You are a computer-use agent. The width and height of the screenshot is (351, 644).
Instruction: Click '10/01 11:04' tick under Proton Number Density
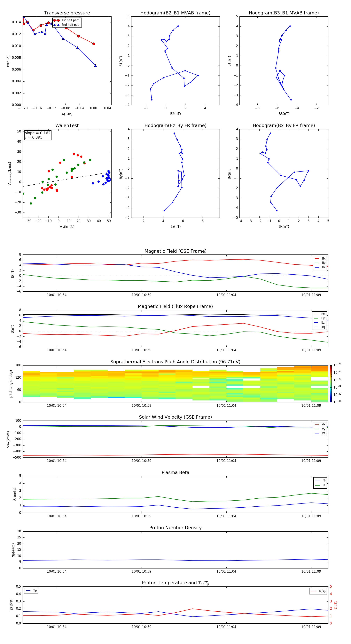point(226,571)
